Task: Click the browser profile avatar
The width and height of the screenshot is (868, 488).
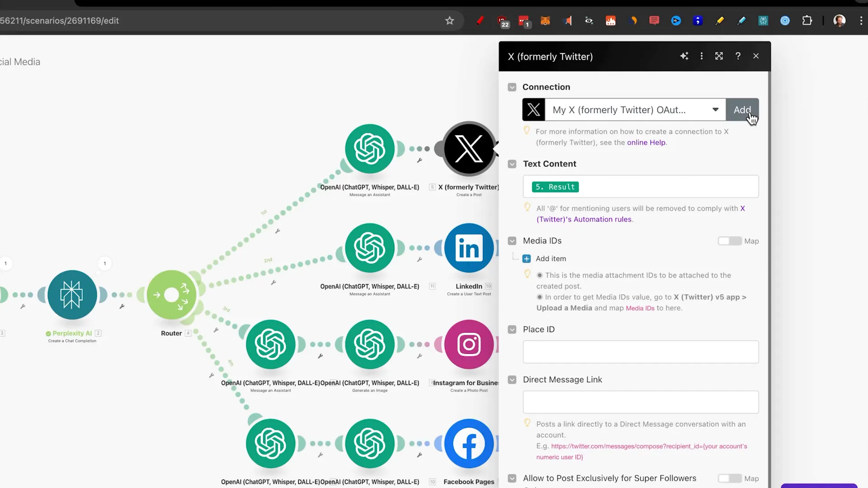Action: pyautogui.click(x=840, y=21)
